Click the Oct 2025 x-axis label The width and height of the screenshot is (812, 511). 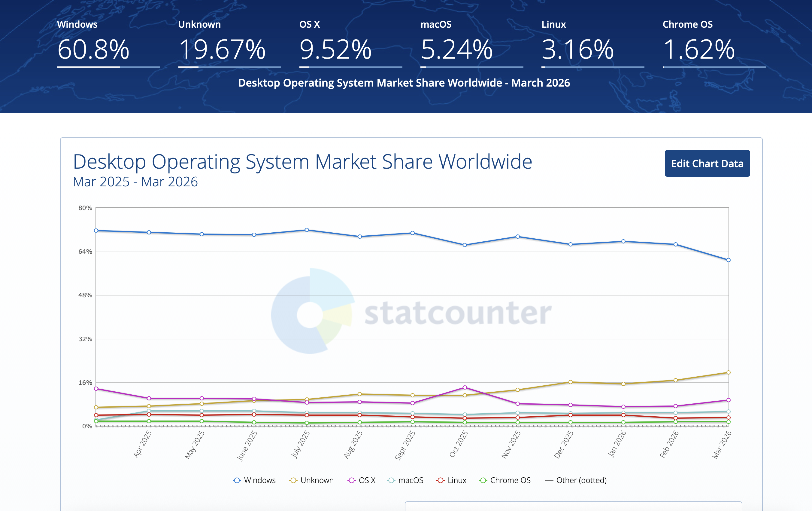(x=458, y=444)
